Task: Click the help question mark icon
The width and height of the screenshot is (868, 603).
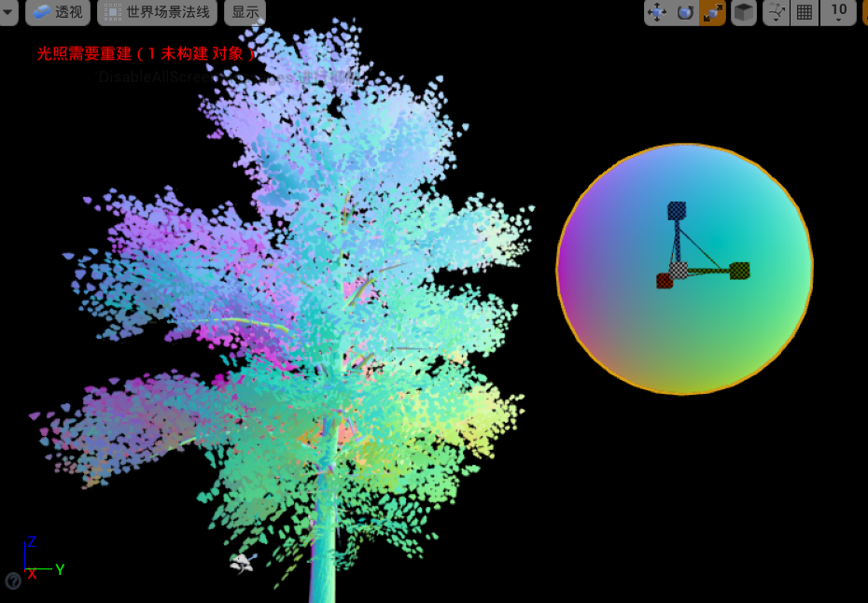Action: pyautogui.click(x=13, y=581)
